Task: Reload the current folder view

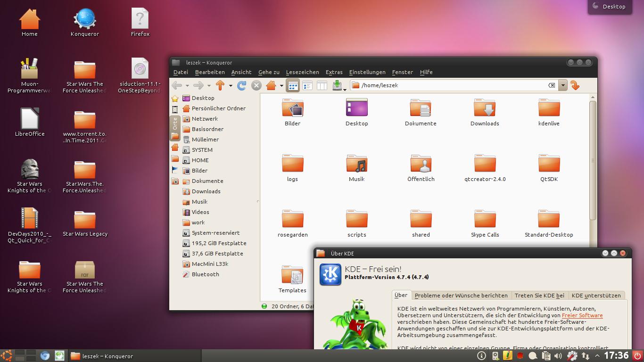Action: click(241, 85)
